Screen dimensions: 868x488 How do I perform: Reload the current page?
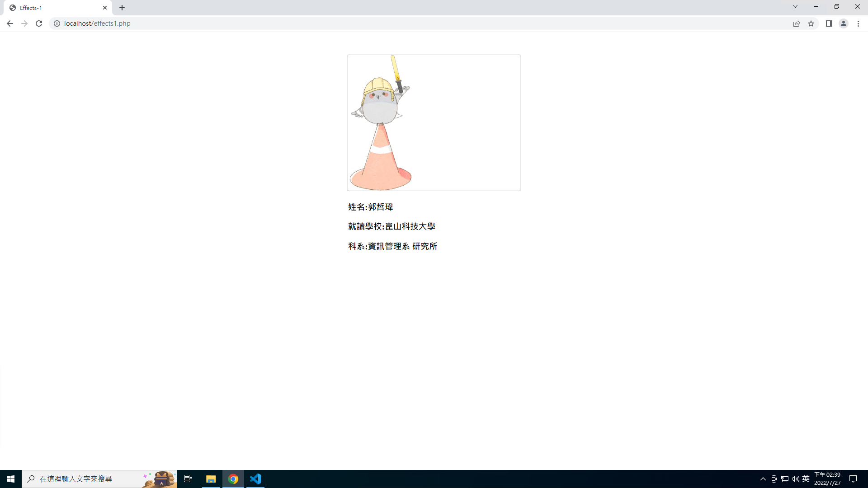pos(39,23)
